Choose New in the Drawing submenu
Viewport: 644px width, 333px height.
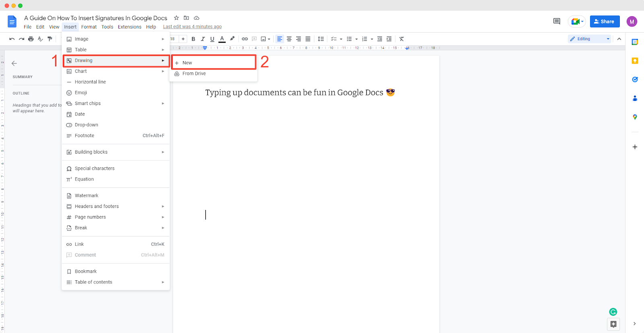[x=214, y=63]
